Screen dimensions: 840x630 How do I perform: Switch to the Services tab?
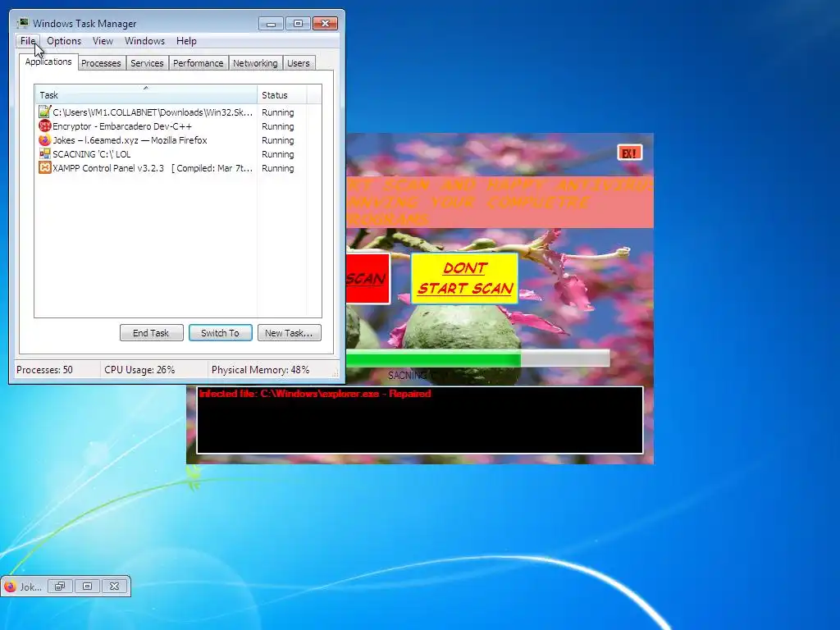[x=147, y=63]
